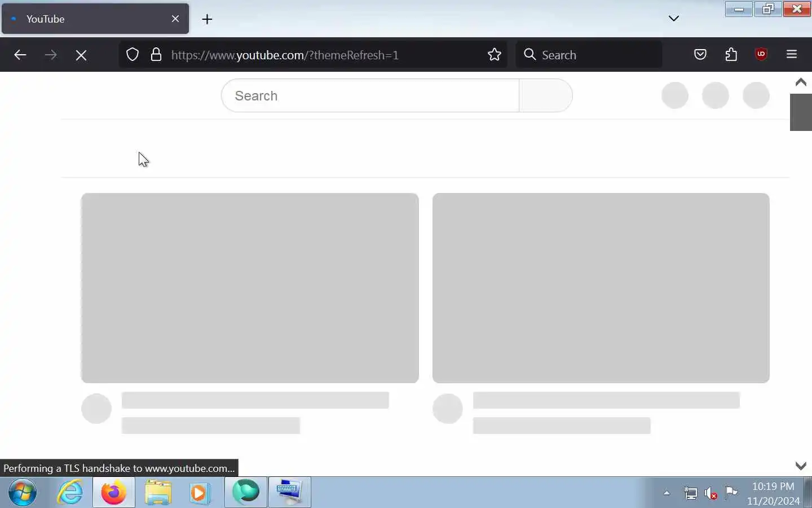Focus the address bar with youtube.com URL
Screen dimensions: 812x508
tap(313, 55)
